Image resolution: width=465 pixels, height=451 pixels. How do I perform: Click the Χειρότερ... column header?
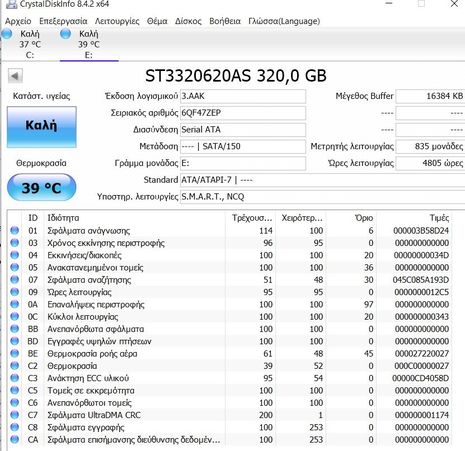pyautogui.click(x=301, y=218)
